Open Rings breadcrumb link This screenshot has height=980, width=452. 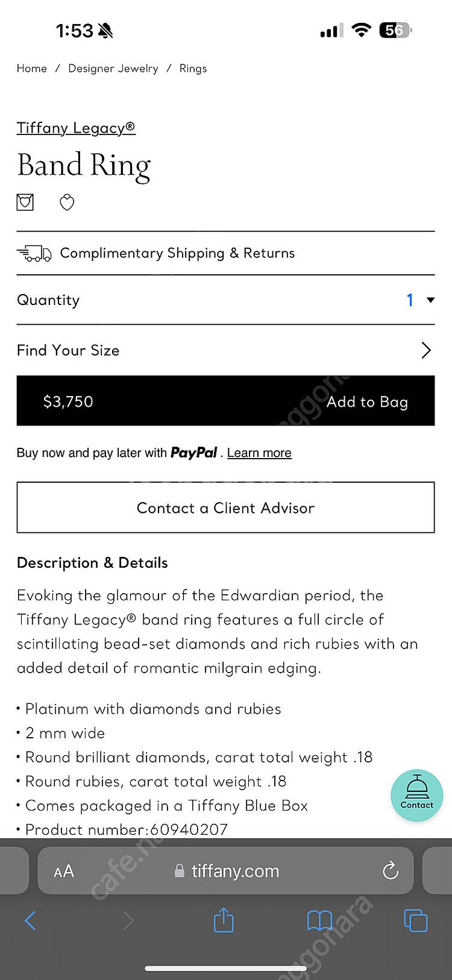click(x=193, y=69)
